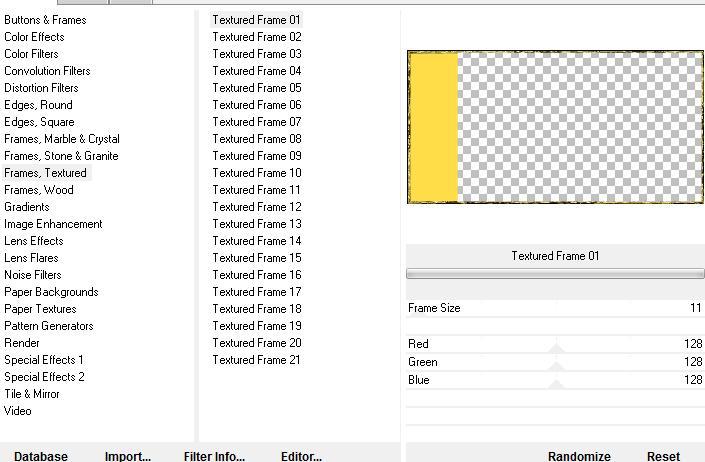Adjust the Blue slider

(555, 380)
